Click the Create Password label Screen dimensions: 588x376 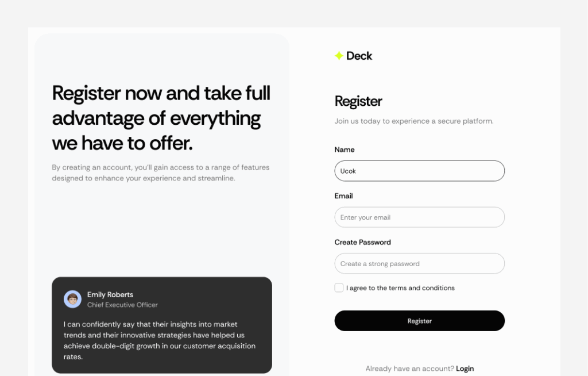[363, 242]
